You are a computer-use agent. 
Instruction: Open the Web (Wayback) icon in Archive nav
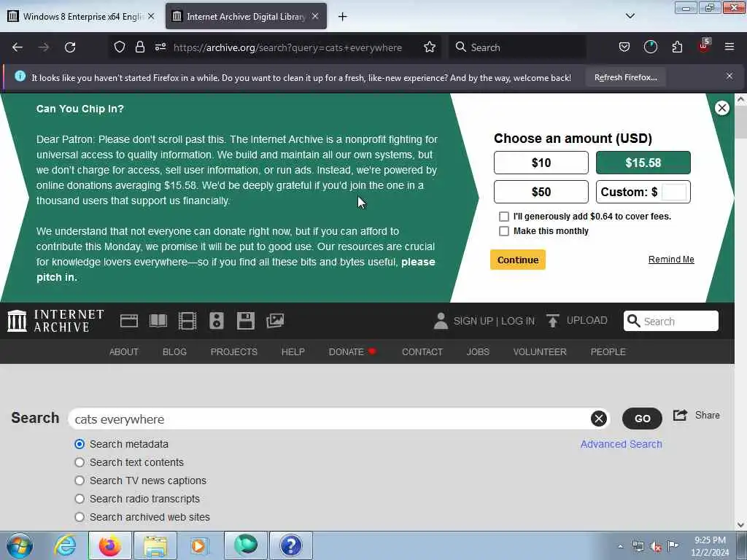coord(129,321)
